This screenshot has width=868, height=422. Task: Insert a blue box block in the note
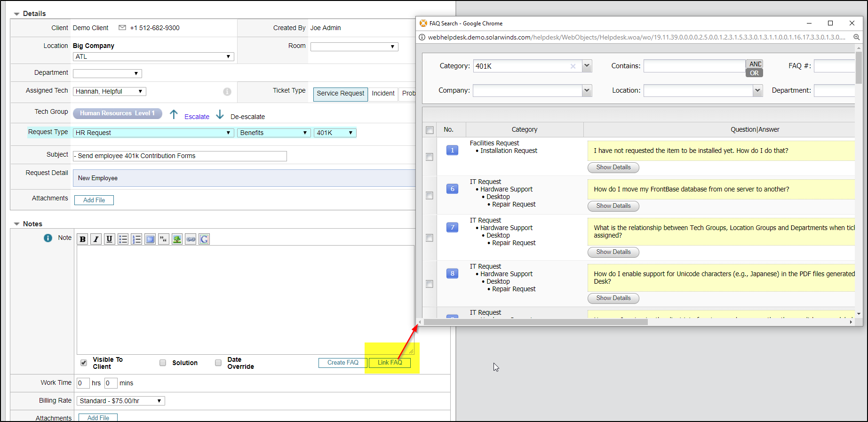pos(150,239)
